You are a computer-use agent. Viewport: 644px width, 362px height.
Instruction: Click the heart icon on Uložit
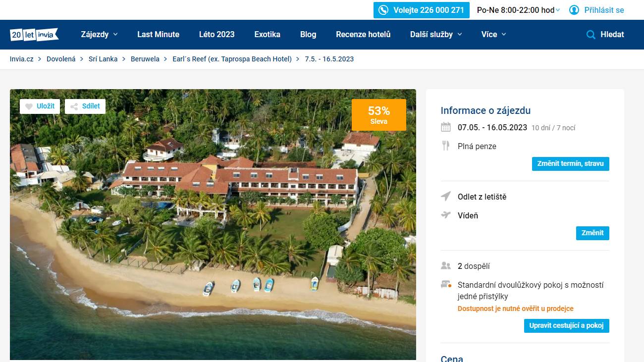coord(29,106)
